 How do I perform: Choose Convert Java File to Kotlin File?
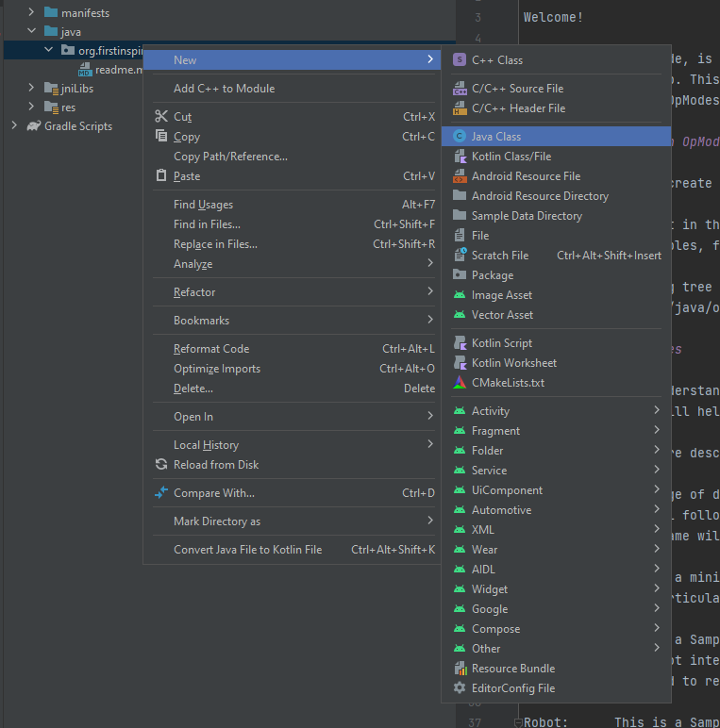[292, 550]
